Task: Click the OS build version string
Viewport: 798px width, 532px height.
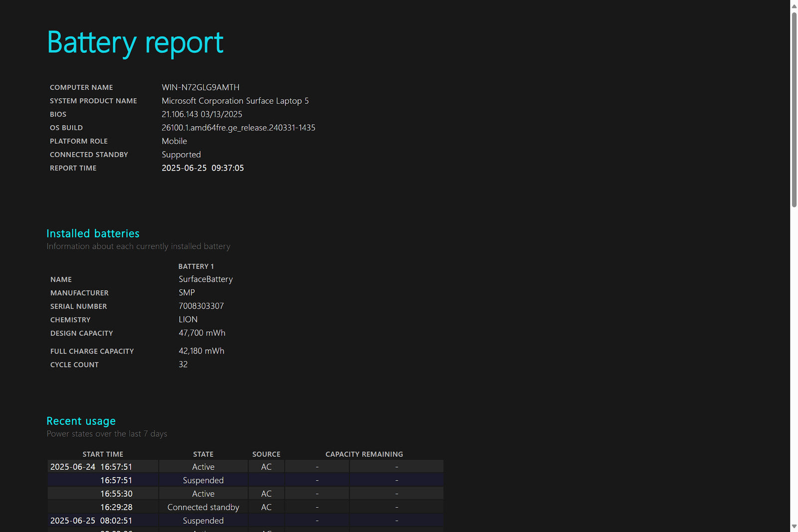Action: (238, 128)
